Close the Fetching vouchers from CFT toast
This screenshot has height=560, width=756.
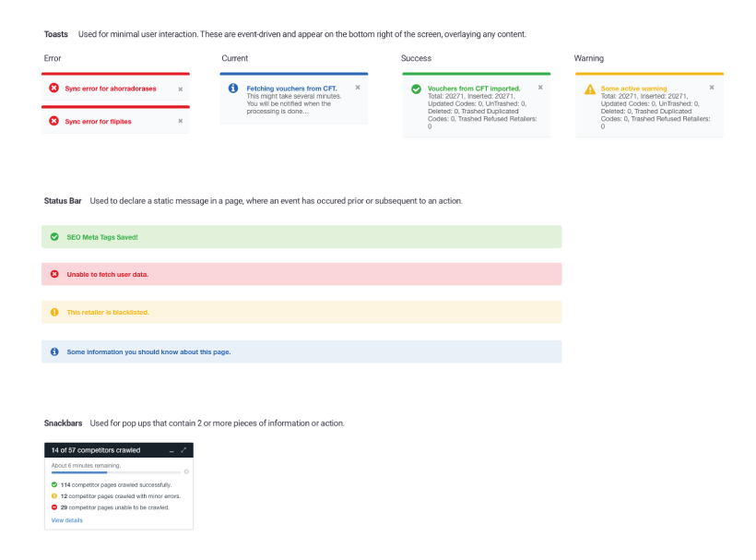(x=358, y=88)
